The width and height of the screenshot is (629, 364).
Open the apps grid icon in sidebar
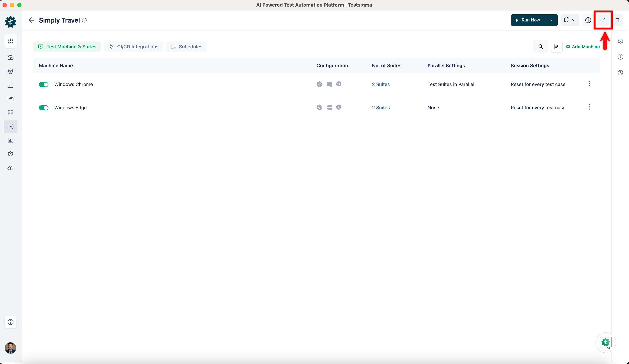11,41
